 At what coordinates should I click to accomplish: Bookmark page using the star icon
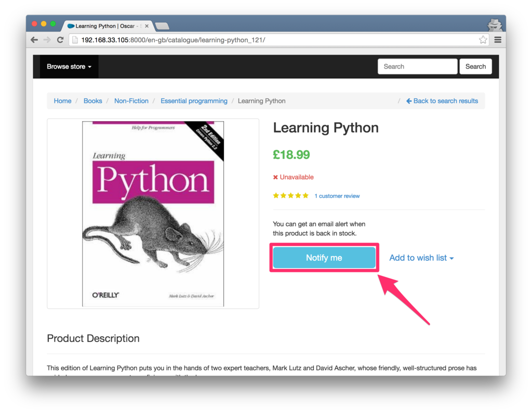[x=483, y=40]
